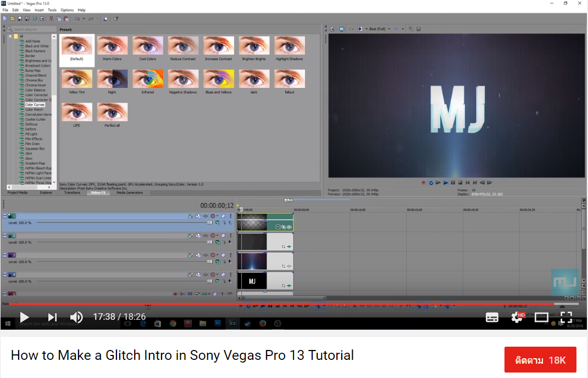Switch to the Media Generators tab

(130, 193)
